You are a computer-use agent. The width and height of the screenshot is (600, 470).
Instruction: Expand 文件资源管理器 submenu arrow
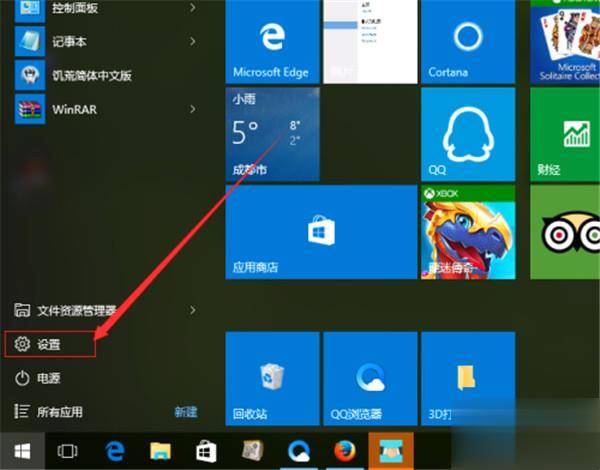point(193,310)
